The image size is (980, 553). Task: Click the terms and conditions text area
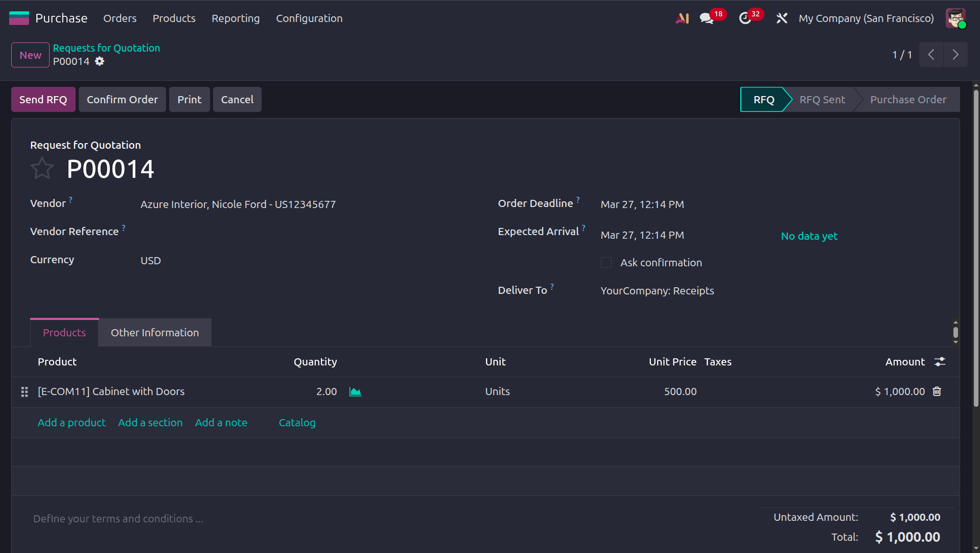[118, 518]
